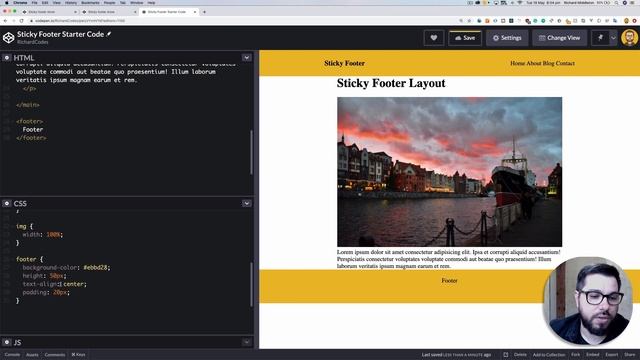Viewport: 640px width, 360px height.
Task: Click the RichardCodes author link
Action: (x=33, y=42)
